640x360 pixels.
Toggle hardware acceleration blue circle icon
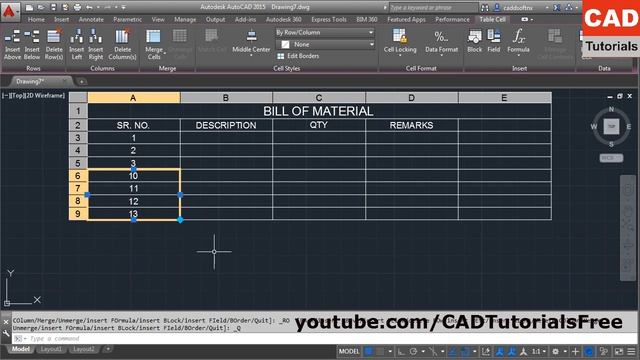pos(589,351)
